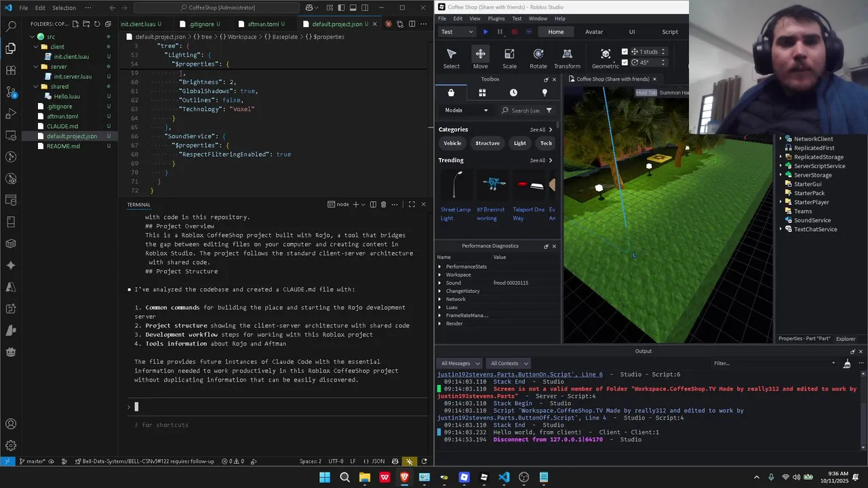868x488 pixels.
Task: Click See All next to Categories
Action: (x=541, y=129)
